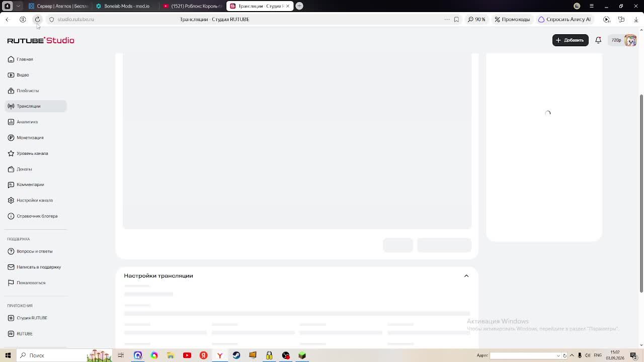Open Уровень канала page
The width and height of the screenshot is (644, 362).
click(28, 153)
